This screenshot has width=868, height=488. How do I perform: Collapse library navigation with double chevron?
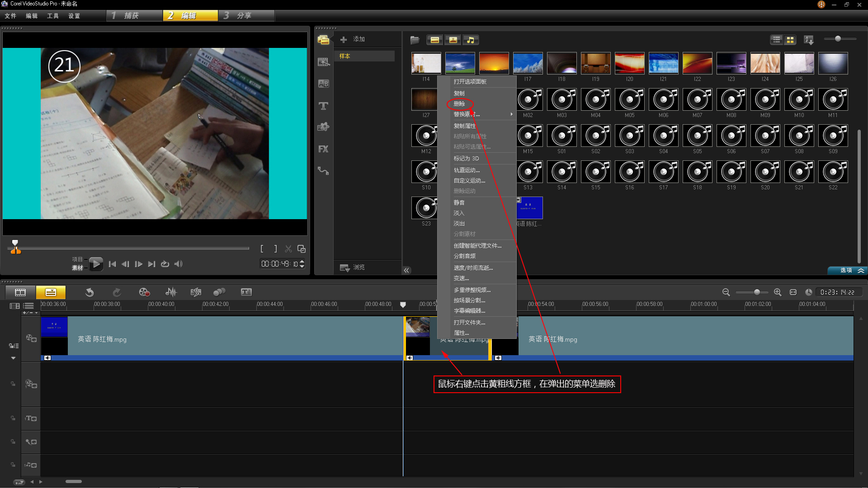tap(406, 270)
